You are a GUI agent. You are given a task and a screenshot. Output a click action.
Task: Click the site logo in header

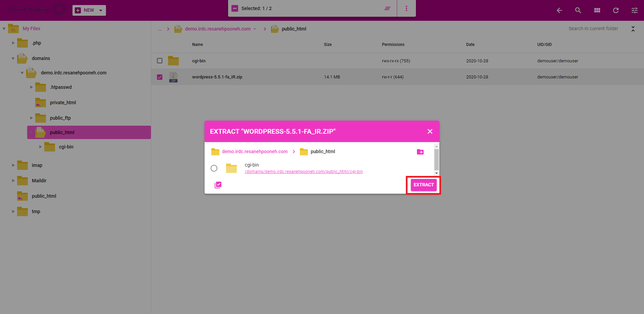point(37,9)
